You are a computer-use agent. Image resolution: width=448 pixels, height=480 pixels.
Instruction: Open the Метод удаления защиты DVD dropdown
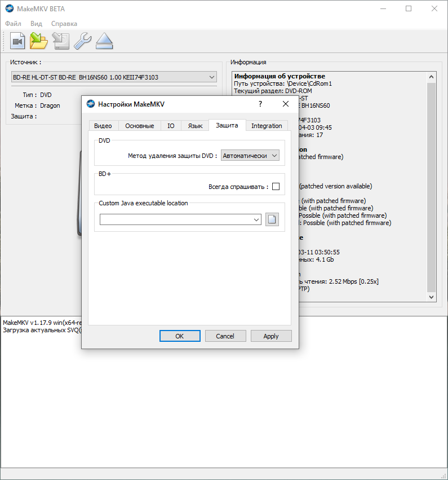click(x=250, y=156)
